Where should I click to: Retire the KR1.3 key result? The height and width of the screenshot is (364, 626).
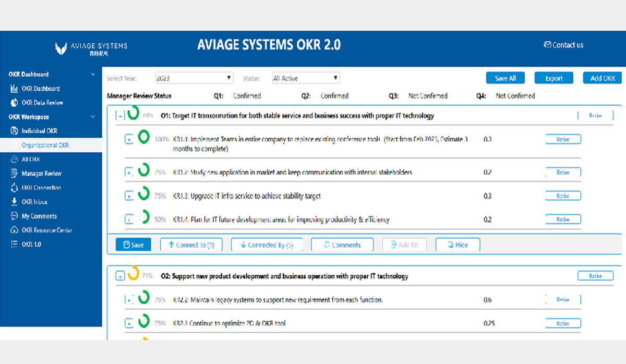pos(563,196)
